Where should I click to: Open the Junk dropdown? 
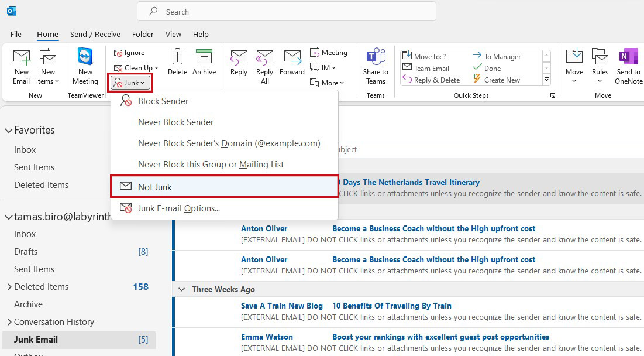[x=130, y=83]
